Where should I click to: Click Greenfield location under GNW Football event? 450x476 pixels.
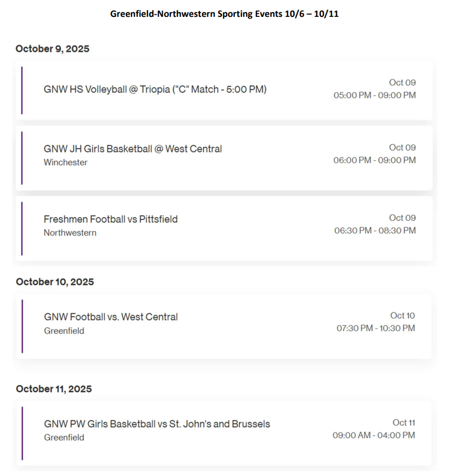(x=64, y=331)
